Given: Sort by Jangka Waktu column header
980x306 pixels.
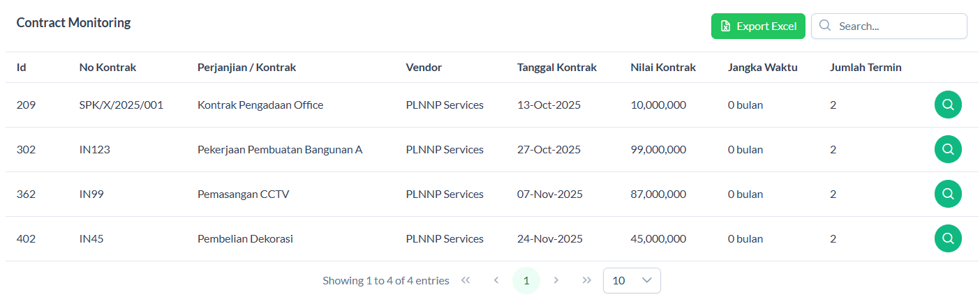Looking at the screenshot, I should click(762, 68).
